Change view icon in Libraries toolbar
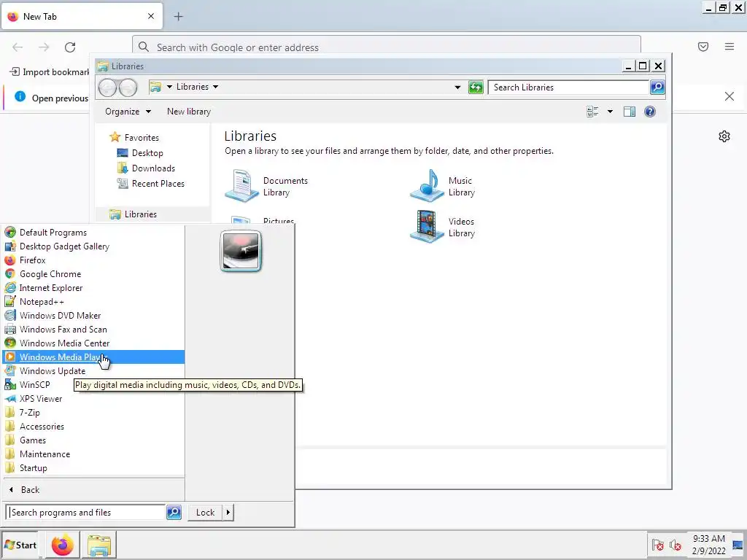Screen dimensions: 747x560 (592, 112)
